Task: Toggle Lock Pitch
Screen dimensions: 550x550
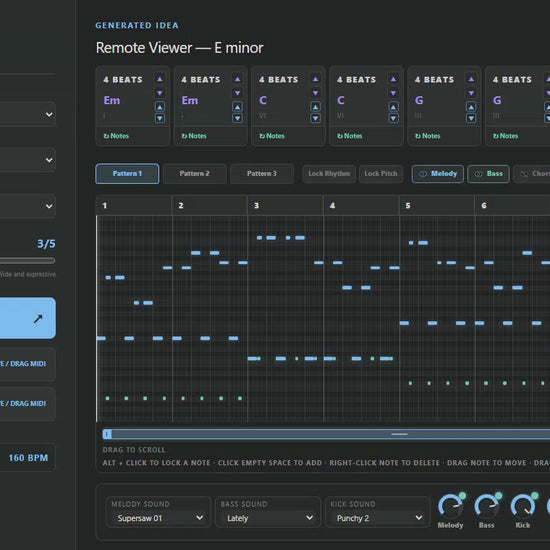Action: pos(381,174)
